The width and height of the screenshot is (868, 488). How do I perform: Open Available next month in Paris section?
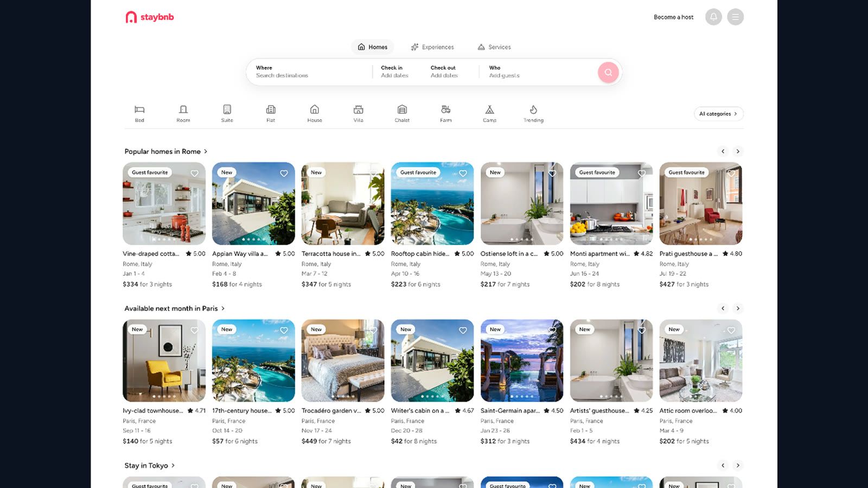click(175, 309)
